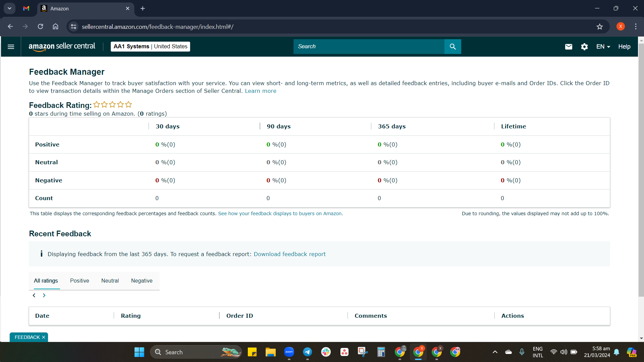Click the FEEDBACK button at bottom left
The height and width of the screenshot is (362, 644).
coord(27,337)
